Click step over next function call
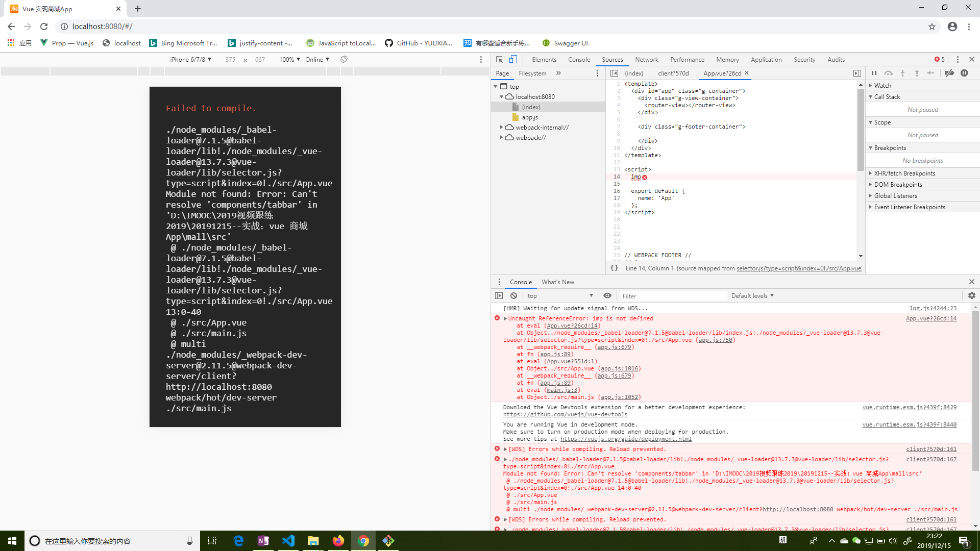 tap(889, 73)
